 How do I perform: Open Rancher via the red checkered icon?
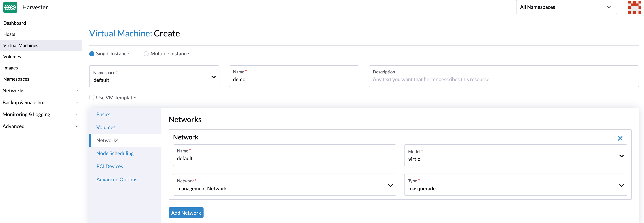tap(634, 7)
